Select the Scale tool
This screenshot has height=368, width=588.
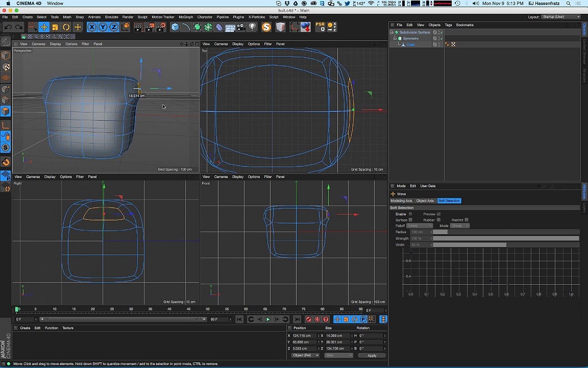pos(55,27)
